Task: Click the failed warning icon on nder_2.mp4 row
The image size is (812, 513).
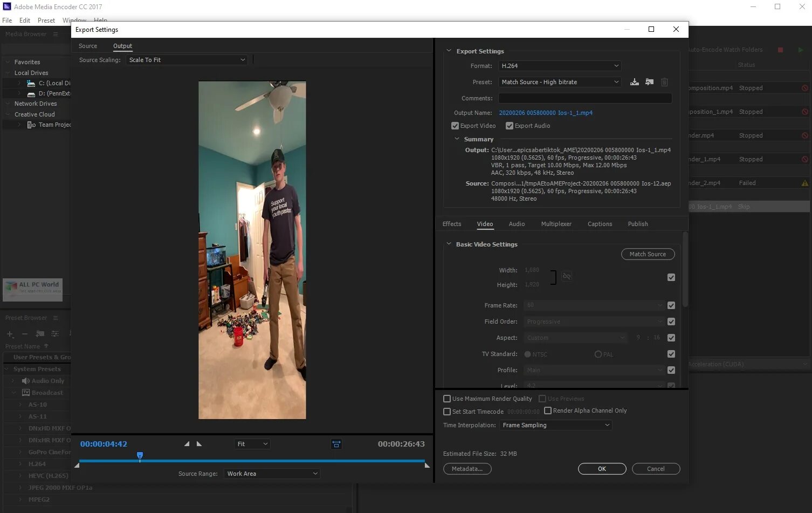Action: pyautogui.click(x=804, y=183)
